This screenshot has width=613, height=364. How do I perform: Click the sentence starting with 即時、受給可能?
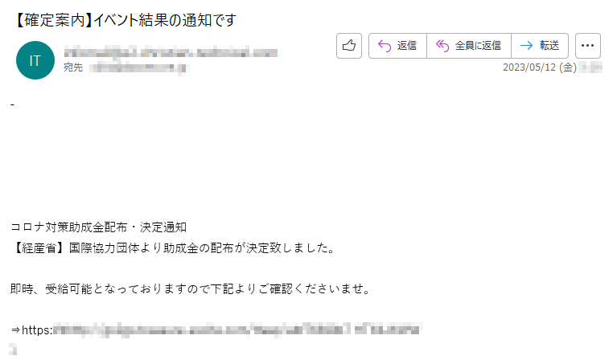coord(190,289)
